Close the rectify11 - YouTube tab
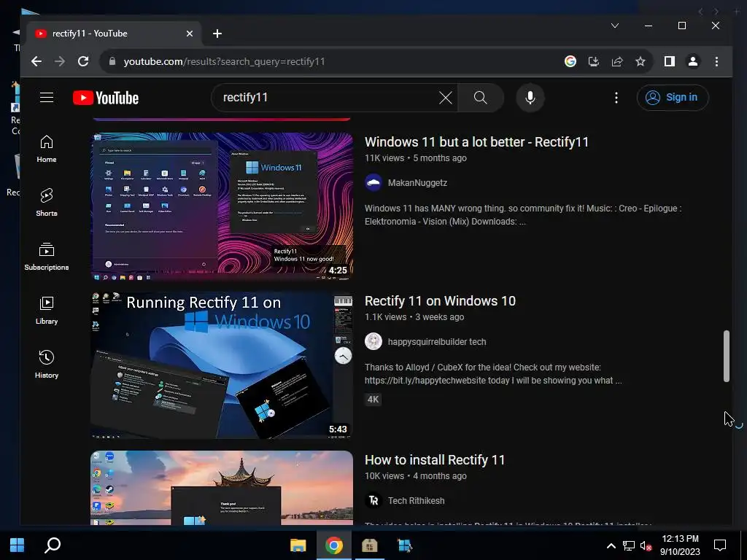 pyautogui.click(x=189, y=34)
